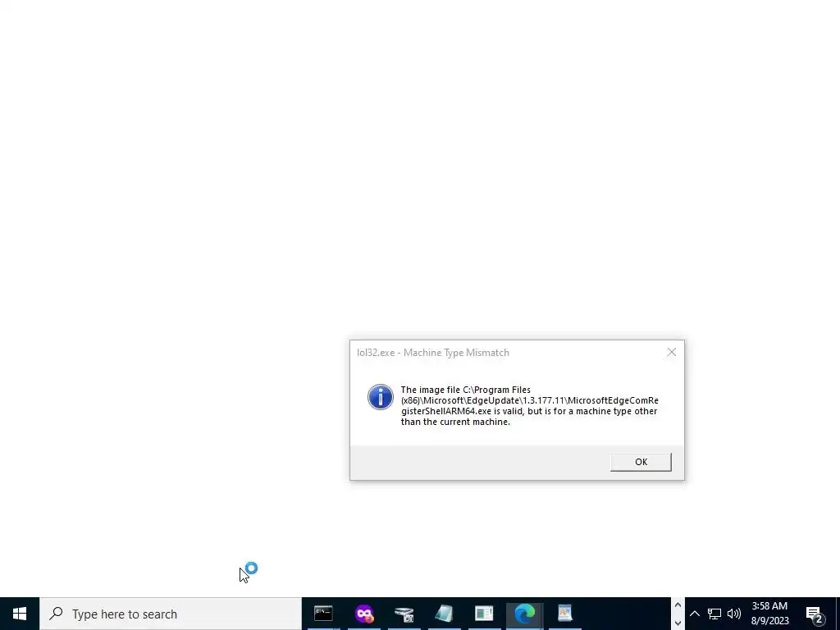
Task: Open the purple mask Firefox taskbar icon
Action: [363, 614]
